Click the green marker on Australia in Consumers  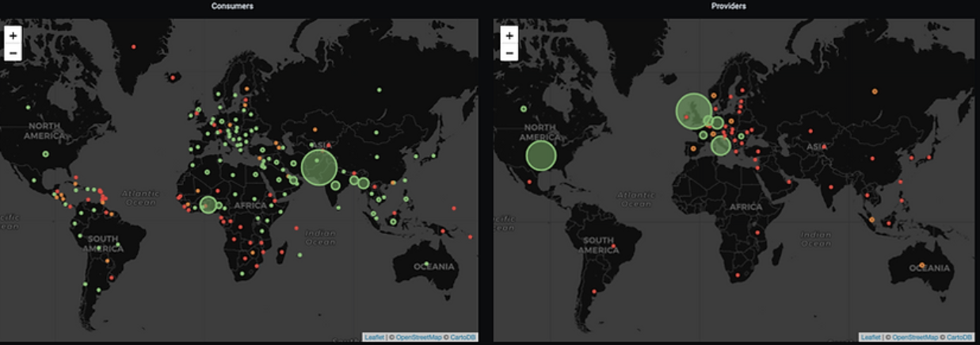pos(426,263)
